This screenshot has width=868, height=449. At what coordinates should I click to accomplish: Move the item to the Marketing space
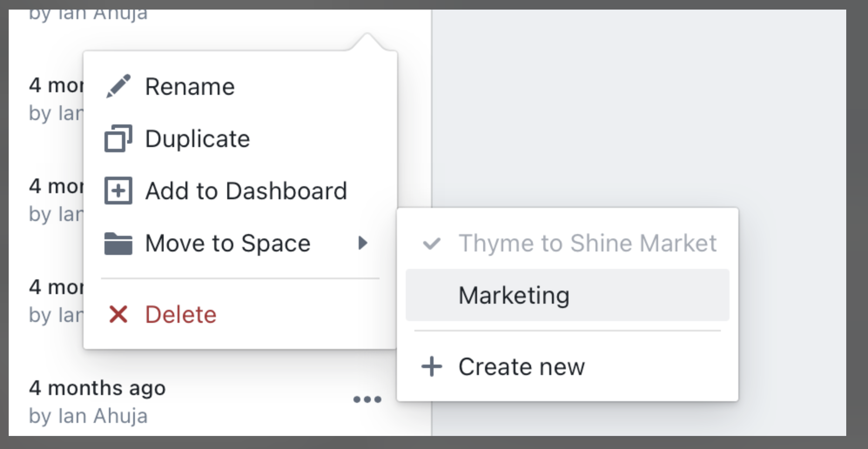coord(514,295)
